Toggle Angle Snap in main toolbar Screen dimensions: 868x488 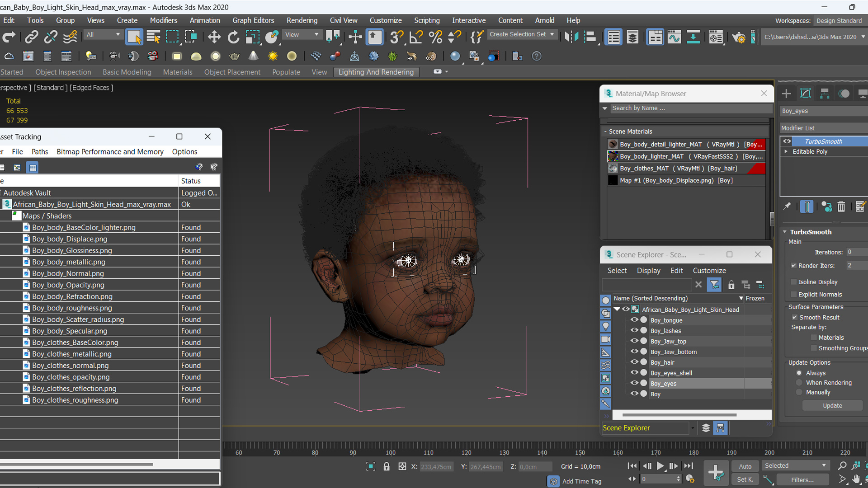click(415, 37)
